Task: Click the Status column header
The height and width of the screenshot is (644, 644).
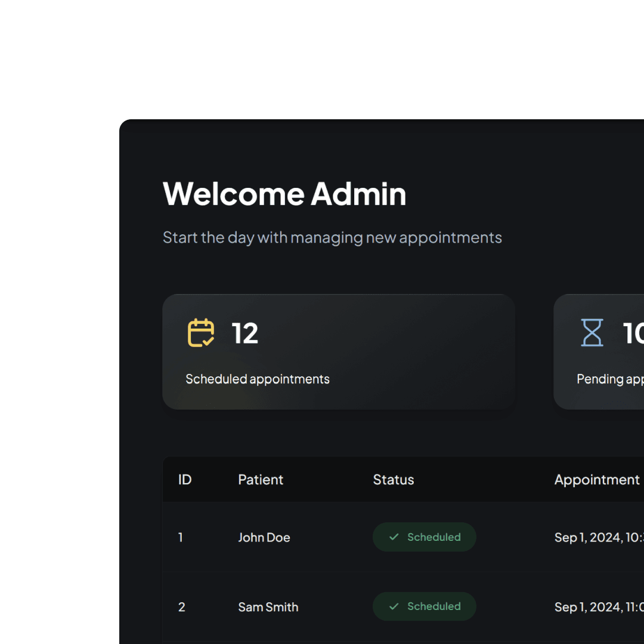Action: [x=393, y=479]
